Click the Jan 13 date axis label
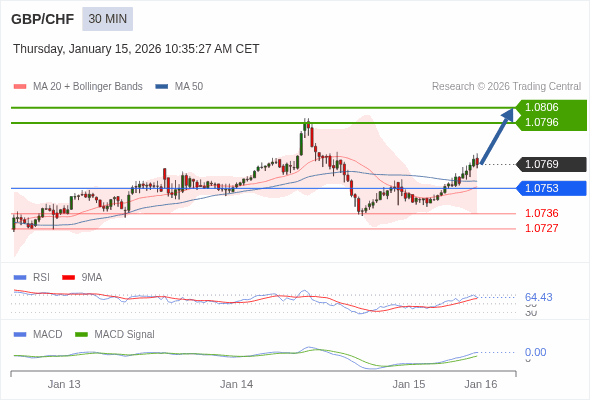 click(64, 384)
